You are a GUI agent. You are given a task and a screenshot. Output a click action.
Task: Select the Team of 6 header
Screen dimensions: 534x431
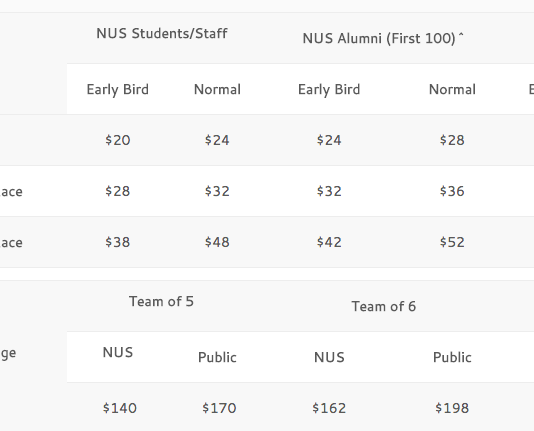384,306
